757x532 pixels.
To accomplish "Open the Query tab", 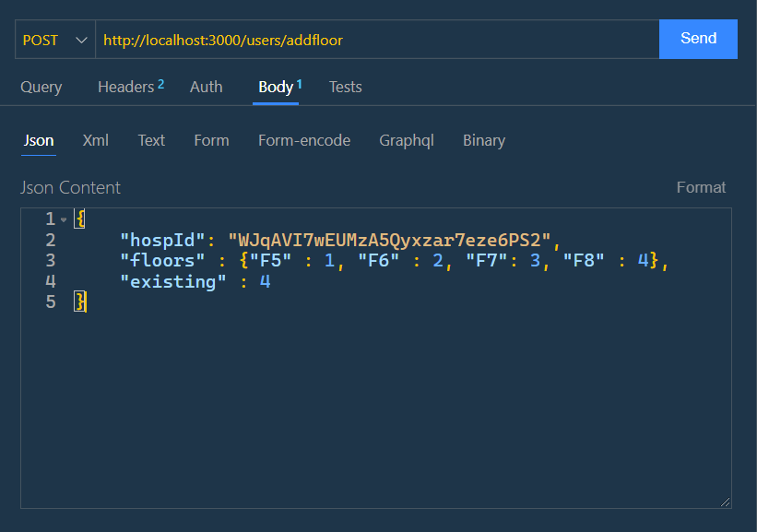I will click(x=41, y=87).
